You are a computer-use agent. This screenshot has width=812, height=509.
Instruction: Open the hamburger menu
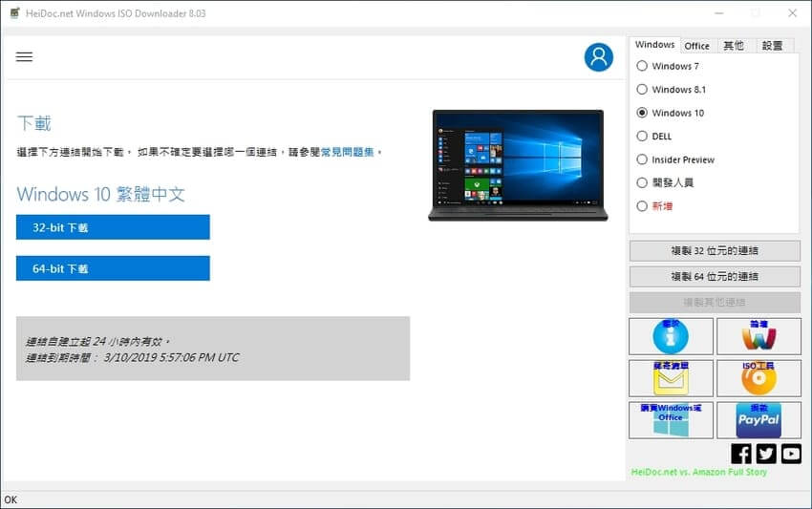pyautogui.click(x=24, y=56)
